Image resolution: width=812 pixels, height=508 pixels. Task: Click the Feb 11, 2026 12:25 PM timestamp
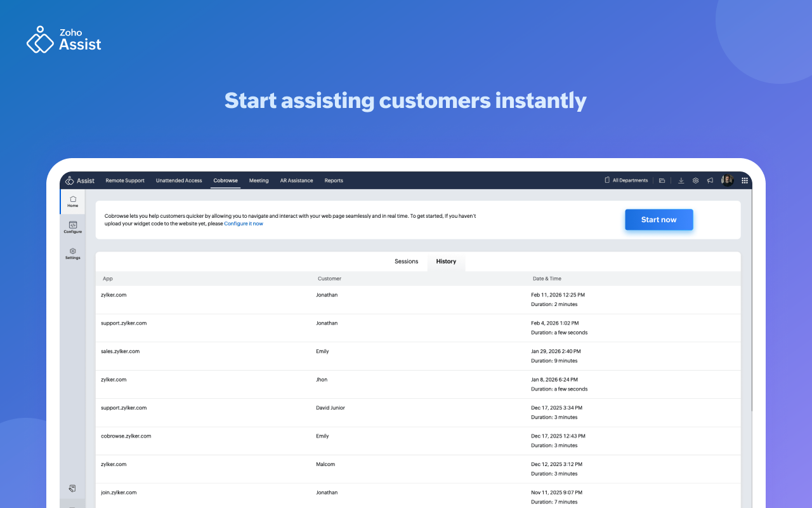click(558, 295)
